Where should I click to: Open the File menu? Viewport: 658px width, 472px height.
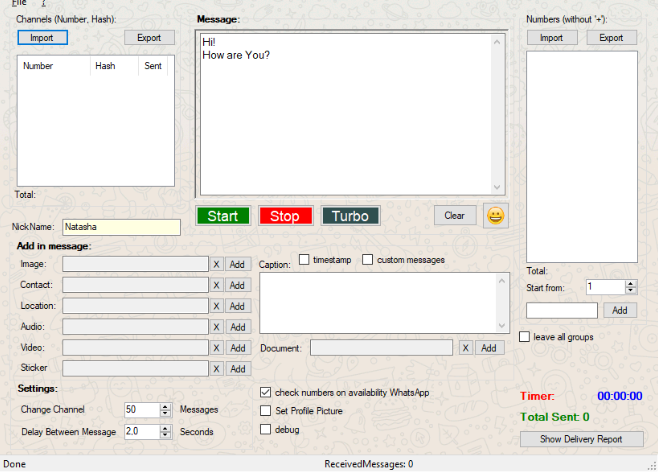point(19,4)
